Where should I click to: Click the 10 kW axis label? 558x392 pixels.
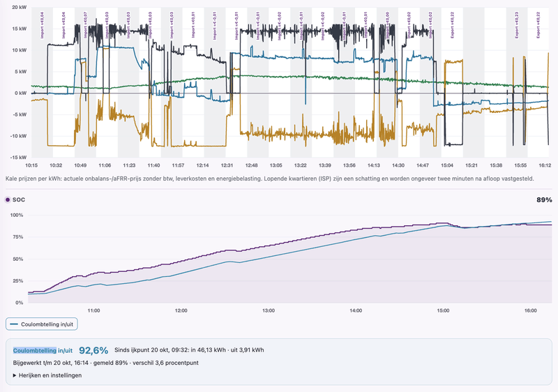tap(20, 50)
